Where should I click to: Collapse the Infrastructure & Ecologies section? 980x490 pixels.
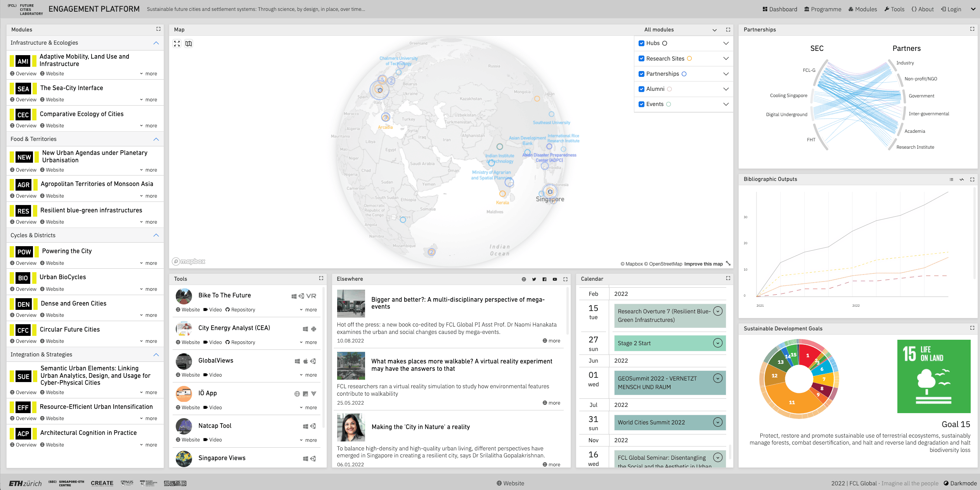[156, 43]
